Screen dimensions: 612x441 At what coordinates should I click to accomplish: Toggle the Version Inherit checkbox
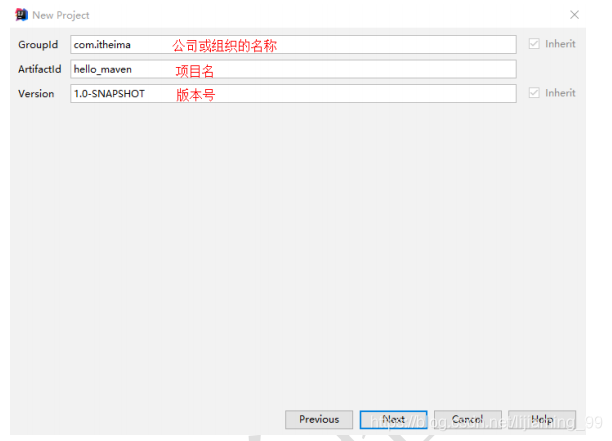tap(534, 93)
